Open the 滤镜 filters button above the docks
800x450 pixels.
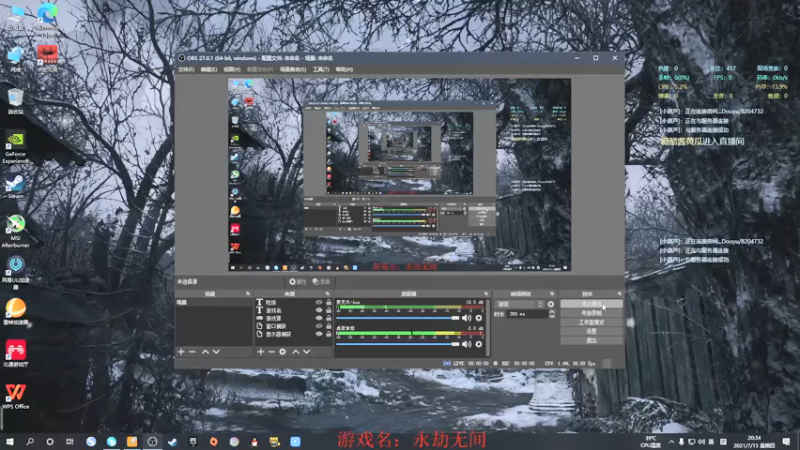321,282
